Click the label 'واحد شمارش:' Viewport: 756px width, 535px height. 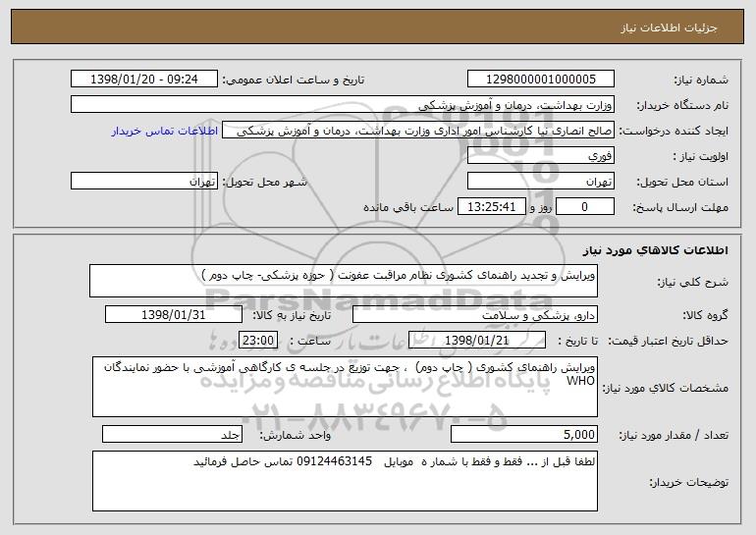[296, 435]
